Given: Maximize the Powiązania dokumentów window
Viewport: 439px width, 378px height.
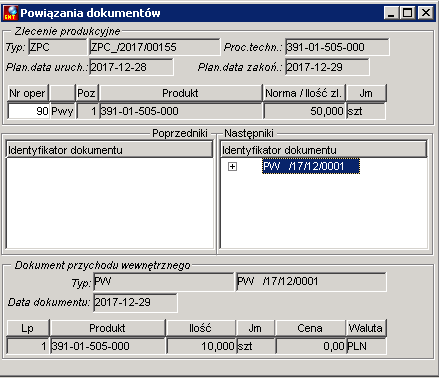Looking at the screenshot, I should pos(408,13).
